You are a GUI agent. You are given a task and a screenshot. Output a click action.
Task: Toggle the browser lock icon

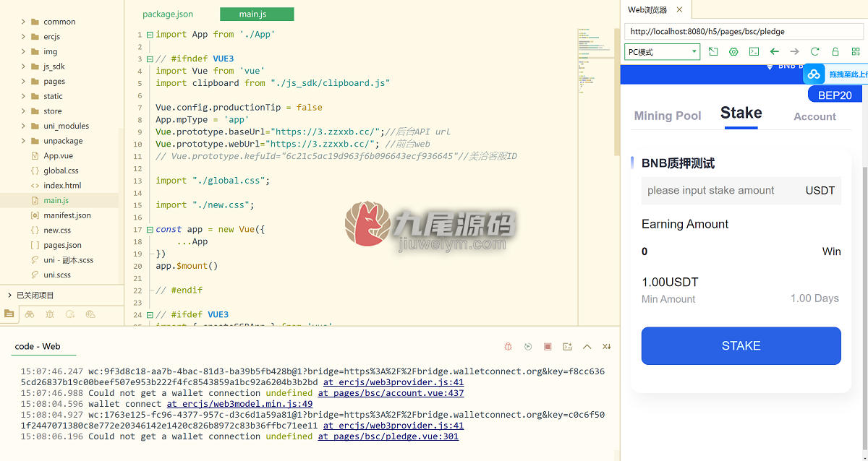click(835, 52)
